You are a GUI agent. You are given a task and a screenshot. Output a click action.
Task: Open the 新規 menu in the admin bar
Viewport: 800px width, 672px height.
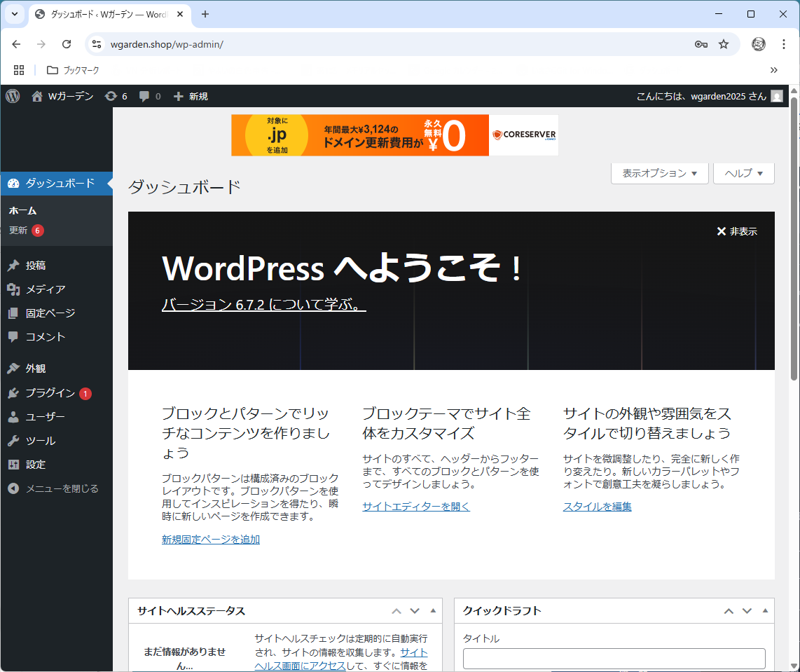click(x=188, y=96)
